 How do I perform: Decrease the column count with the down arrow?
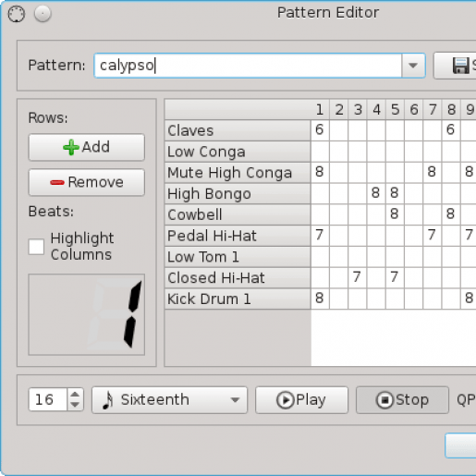coord(75,405)
